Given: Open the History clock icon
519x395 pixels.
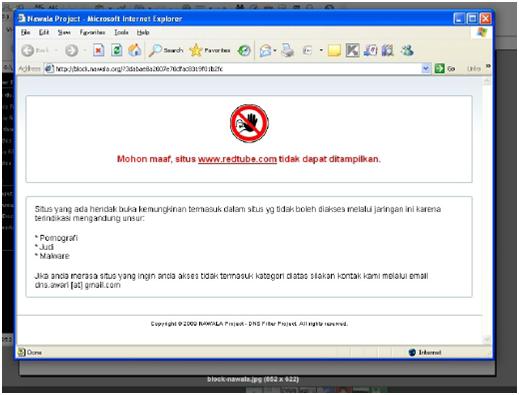Looking at the screenshot, I should tap(244, 51).
